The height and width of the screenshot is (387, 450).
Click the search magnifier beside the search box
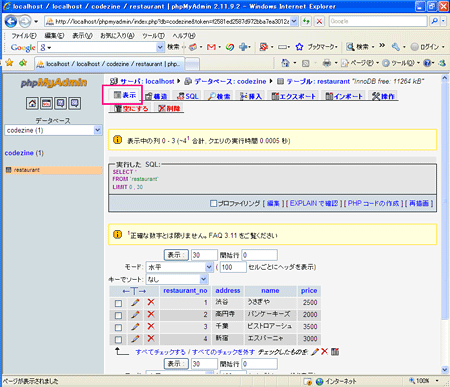point(435,21)
